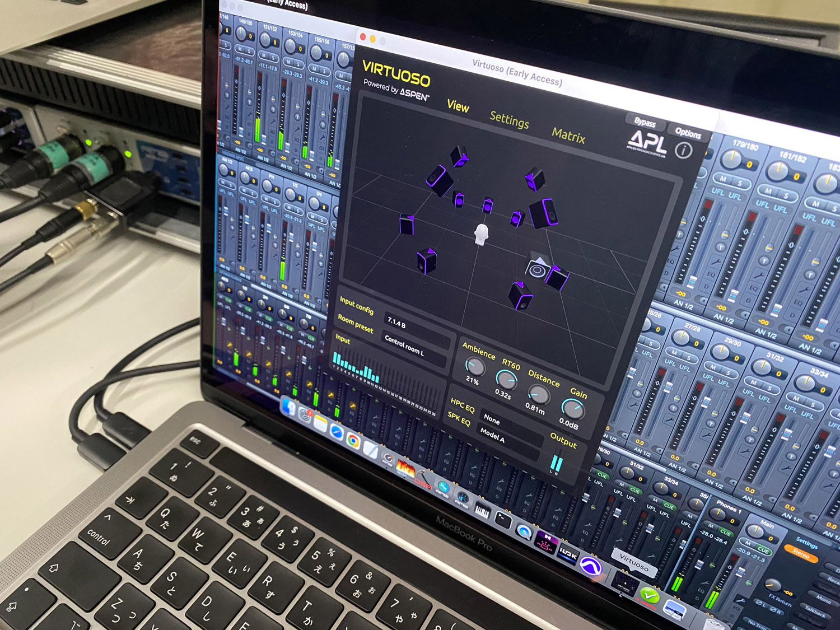The width and height of the screenshot is (840, 630).
Task: Click the Options button in Virtuoso
Action: pos(688,133)
